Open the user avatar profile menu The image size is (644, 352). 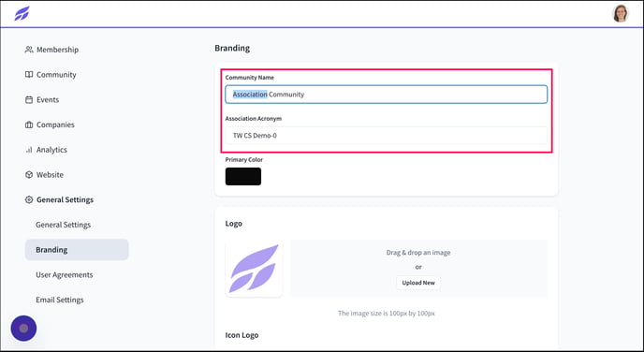click(x=621, y=13)
